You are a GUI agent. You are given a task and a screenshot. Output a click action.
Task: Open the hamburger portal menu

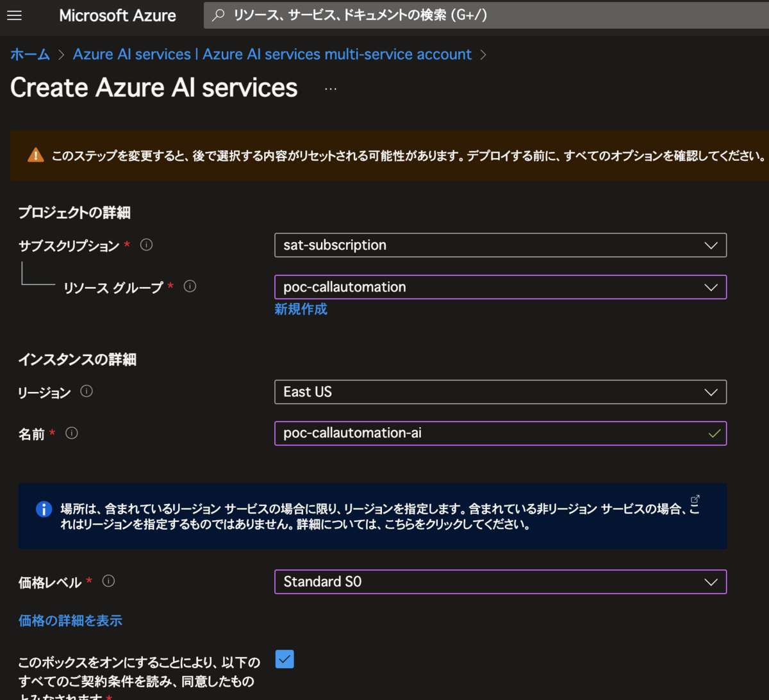tap(14, 15)
